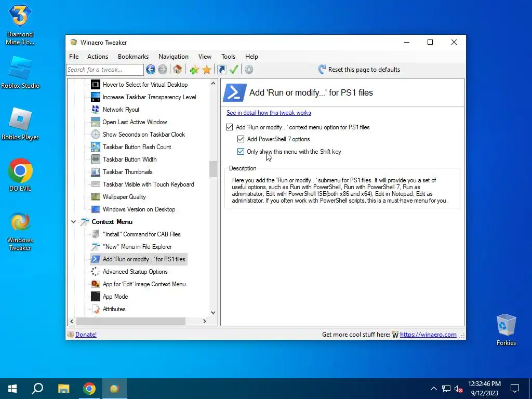
Task: Click the Taskbar Thumbnails icon
Action: click(x=96, y=171)
